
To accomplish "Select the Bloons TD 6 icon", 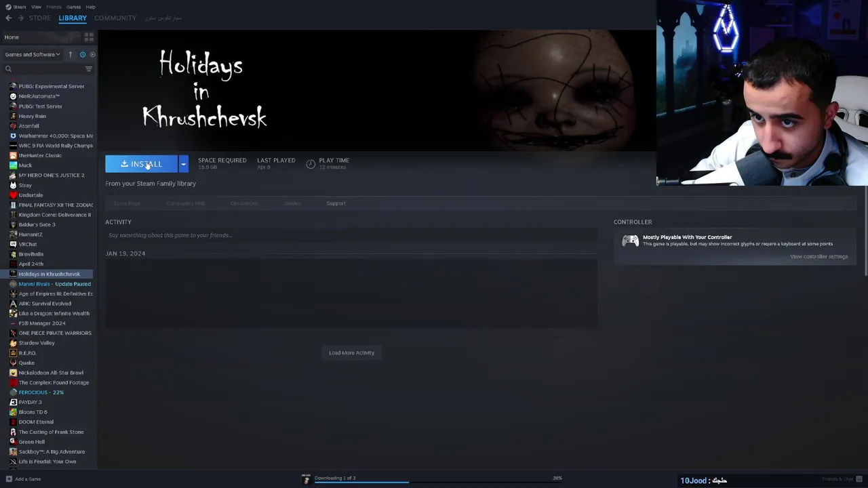I will (13, 412).
